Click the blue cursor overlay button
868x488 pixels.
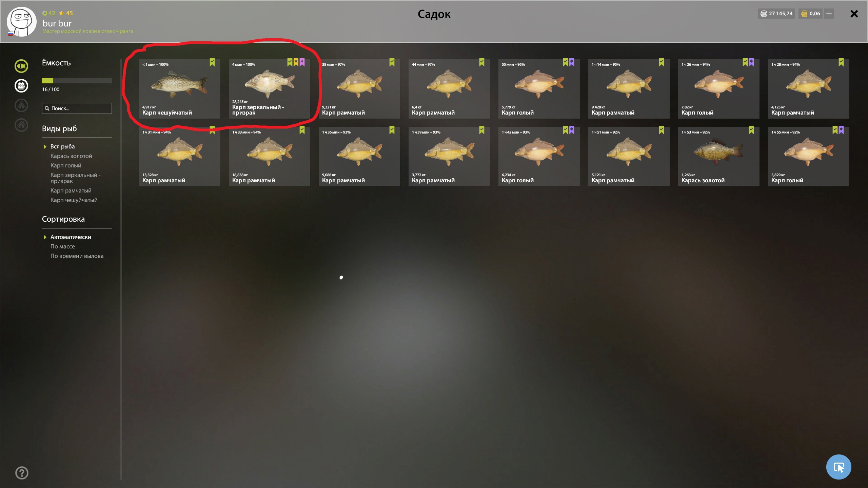click(x=839, y=467)
